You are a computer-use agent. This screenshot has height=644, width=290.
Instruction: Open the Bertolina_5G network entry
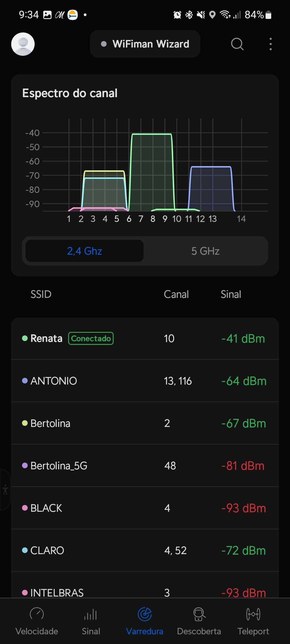(x=145, y=466)
